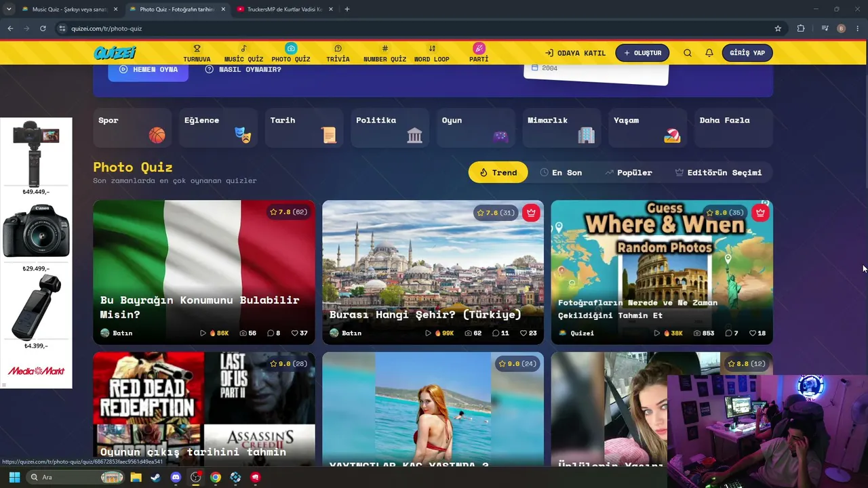Select the Spor category card
Viewport: 868px width, 488px height.
coord(132,127)
